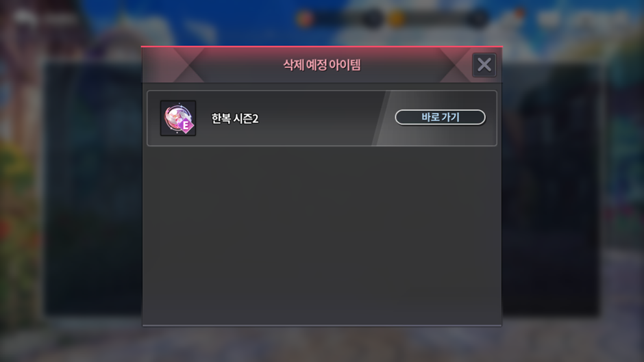This screenshot has width=644, height=362.
Task: Click the red gem currency amount bar
Action: click(341, 19)
